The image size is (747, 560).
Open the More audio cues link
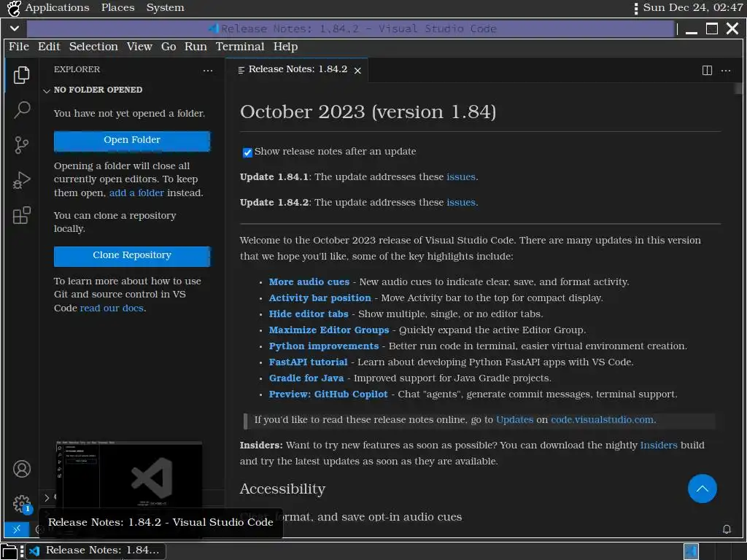(x=309, y=282)
